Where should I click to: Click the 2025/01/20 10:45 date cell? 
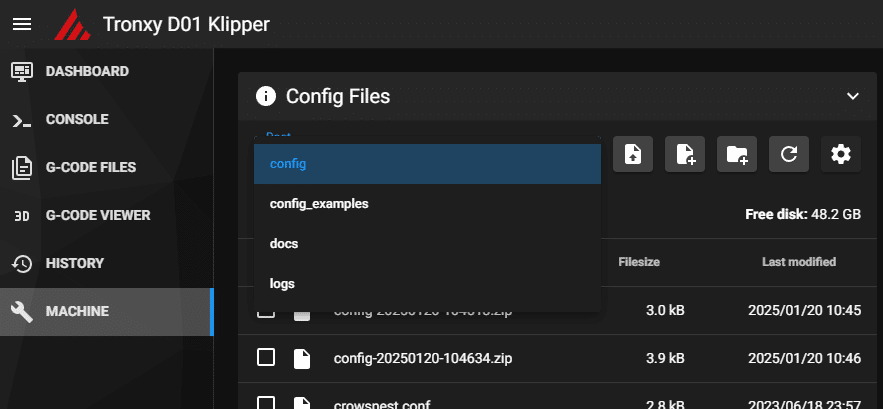click(804, 310)
